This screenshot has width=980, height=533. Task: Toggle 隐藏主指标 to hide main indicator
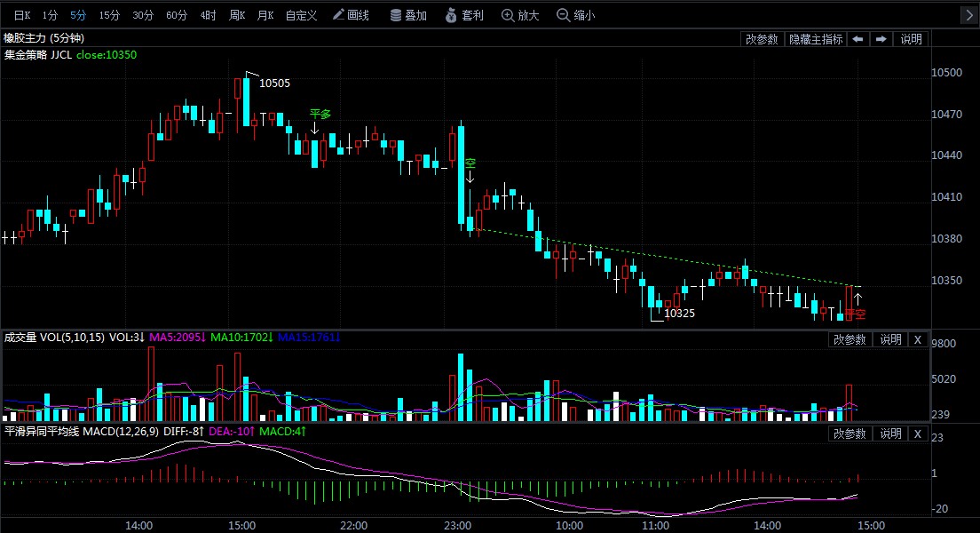pos(816,39)
